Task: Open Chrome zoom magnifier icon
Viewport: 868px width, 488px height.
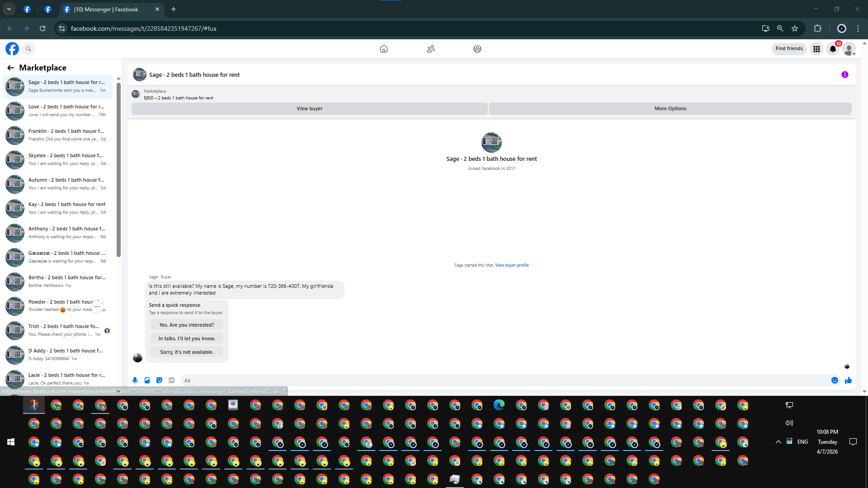Action: coord(780,28)
